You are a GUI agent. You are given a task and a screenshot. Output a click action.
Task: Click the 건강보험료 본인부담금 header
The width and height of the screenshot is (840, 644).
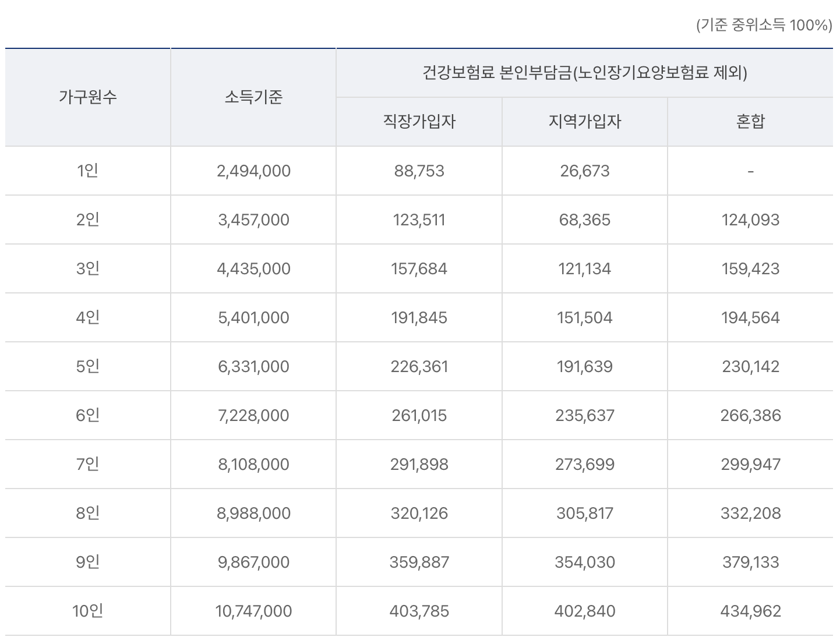tap(584, 73)
